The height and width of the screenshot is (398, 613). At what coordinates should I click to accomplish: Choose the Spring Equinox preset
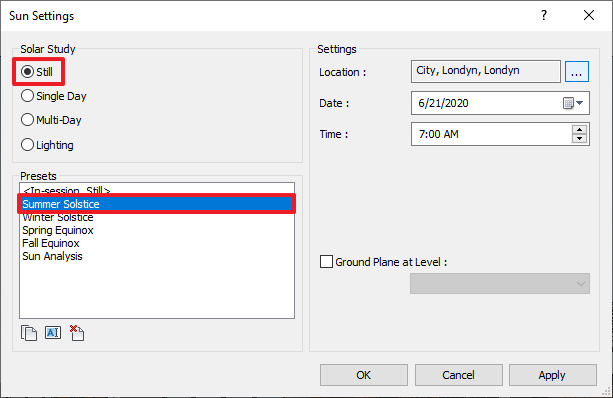coord(156,230)
